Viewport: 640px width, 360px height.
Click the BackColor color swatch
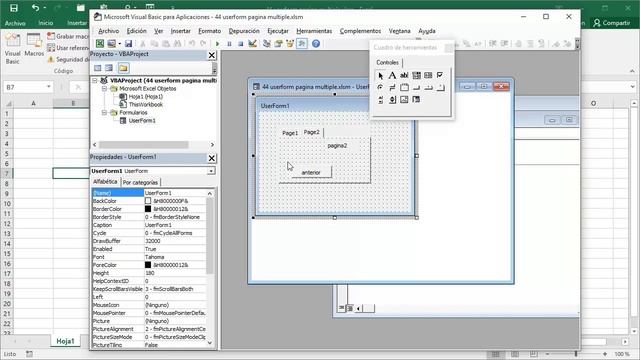(x=148, y=201)
